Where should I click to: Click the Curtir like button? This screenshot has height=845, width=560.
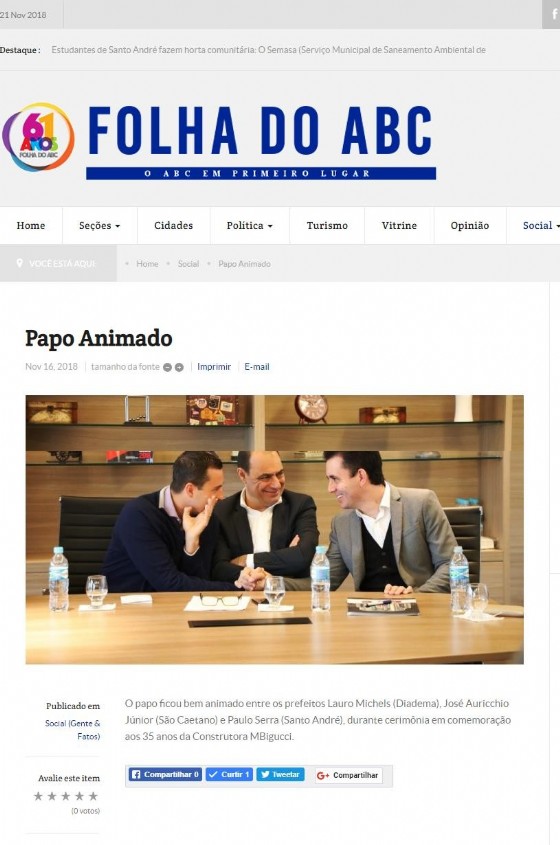229,774
